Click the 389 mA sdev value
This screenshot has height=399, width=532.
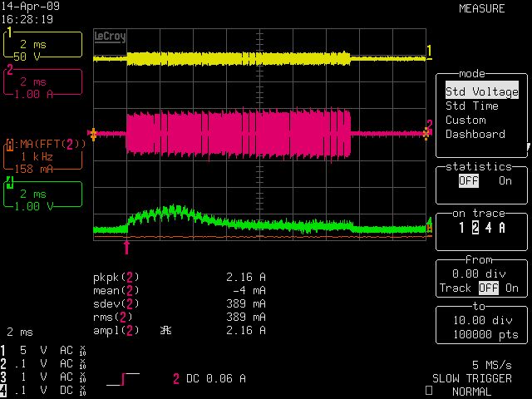[246, 303]
